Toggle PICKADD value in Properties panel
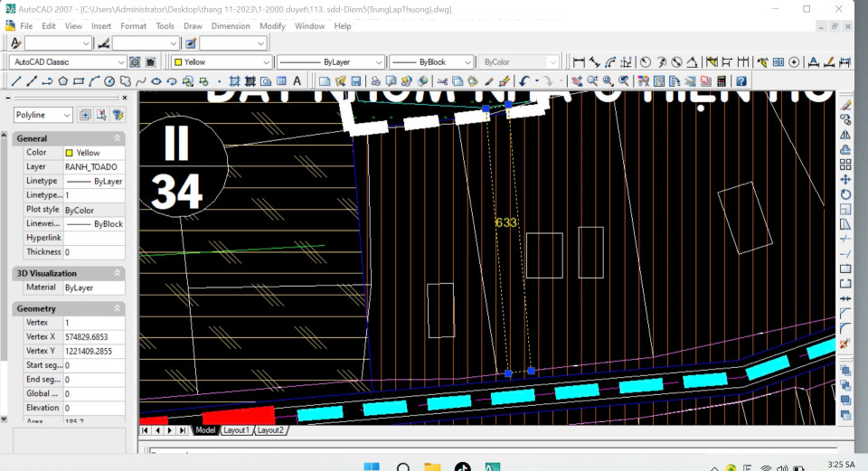This screenshot has height=471, width=868. tap(85, 115)
